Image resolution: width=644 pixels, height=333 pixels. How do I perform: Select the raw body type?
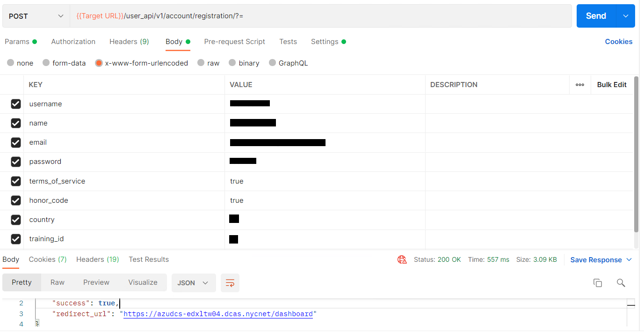(208, 63)
